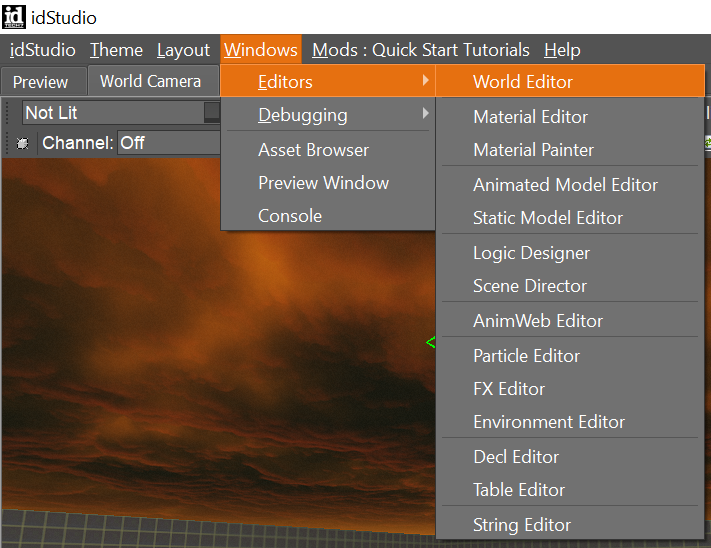This screenshot has height=548, width=711.
Task: Open the Theme menu
Action: [116, 50]
